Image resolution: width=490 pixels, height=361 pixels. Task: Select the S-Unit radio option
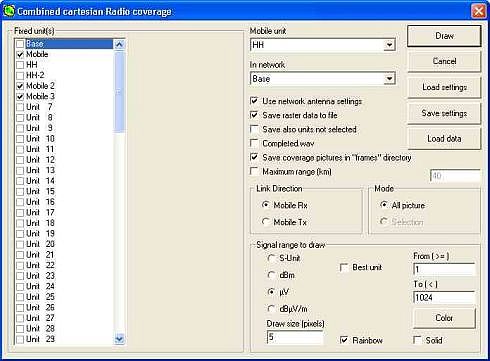pyautogui.click(x=271, y=258)
